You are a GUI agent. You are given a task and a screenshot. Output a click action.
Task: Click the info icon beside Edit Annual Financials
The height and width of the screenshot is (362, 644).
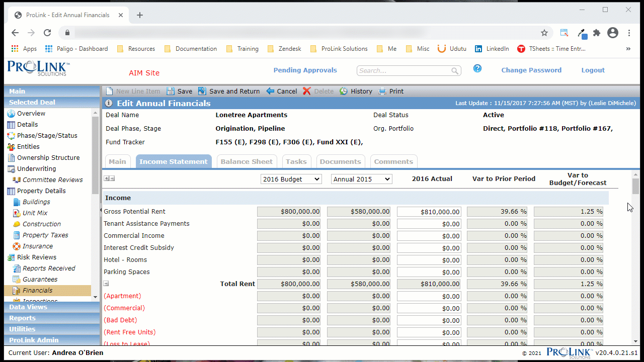pyautogui.click(x=109, y=104)
